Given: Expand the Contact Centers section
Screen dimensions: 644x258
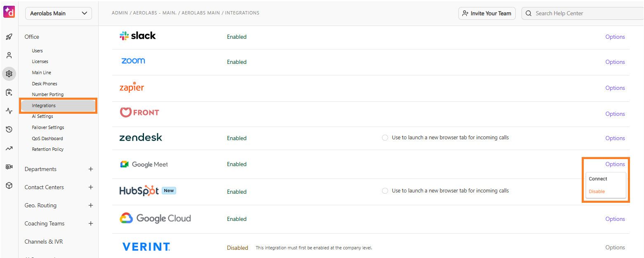Looking at the screenshot, I should (91, 187).
